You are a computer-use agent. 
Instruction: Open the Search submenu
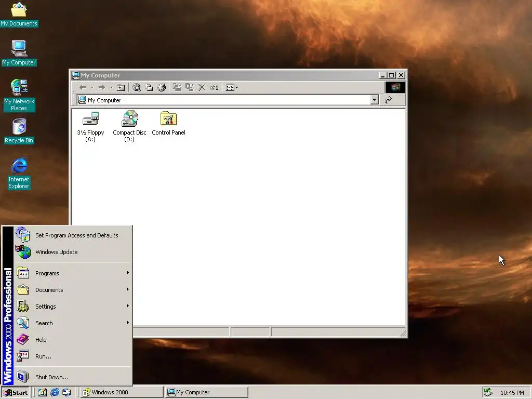73,323
